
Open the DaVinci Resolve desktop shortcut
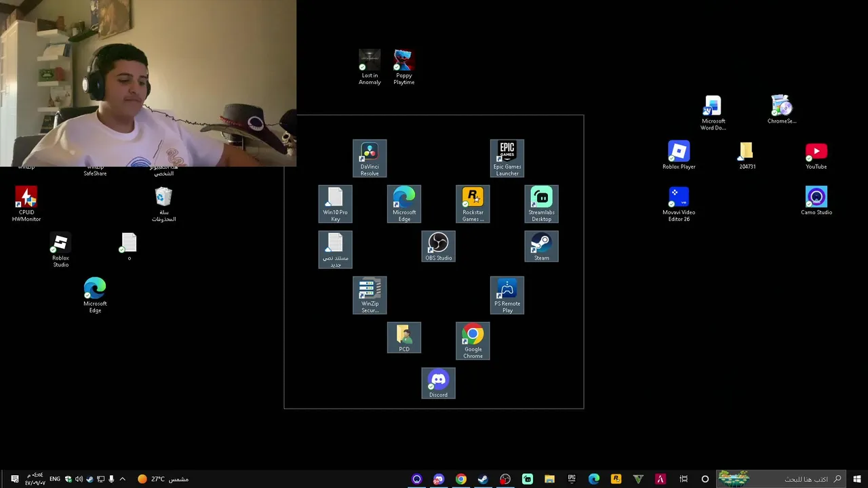coord(370,159)
